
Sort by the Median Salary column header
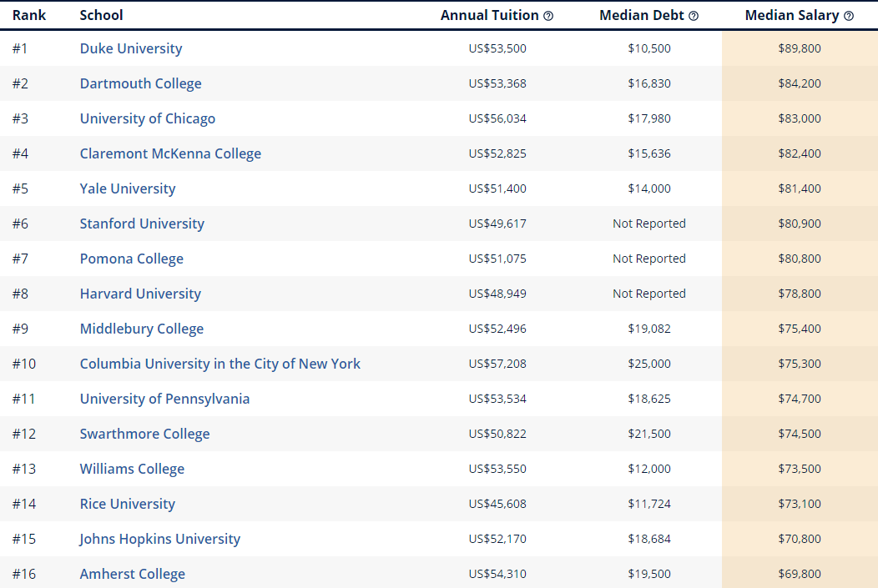tap(793, 15)
